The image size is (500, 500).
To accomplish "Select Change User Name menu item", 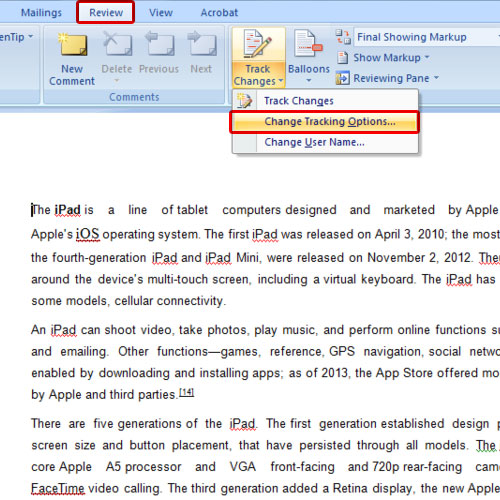I will click(x=325, y=142).
